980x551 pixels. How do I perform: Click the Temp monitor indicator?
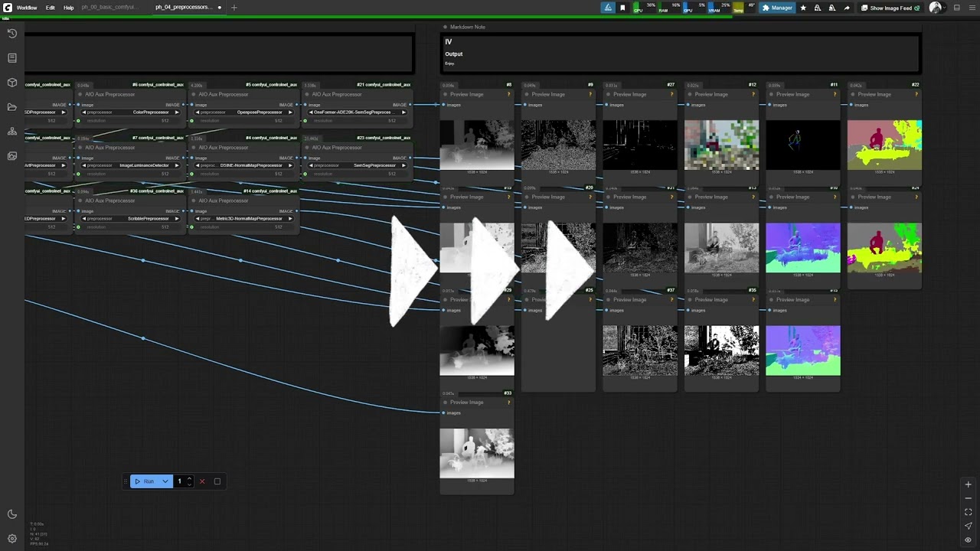(x=743, y=8)
